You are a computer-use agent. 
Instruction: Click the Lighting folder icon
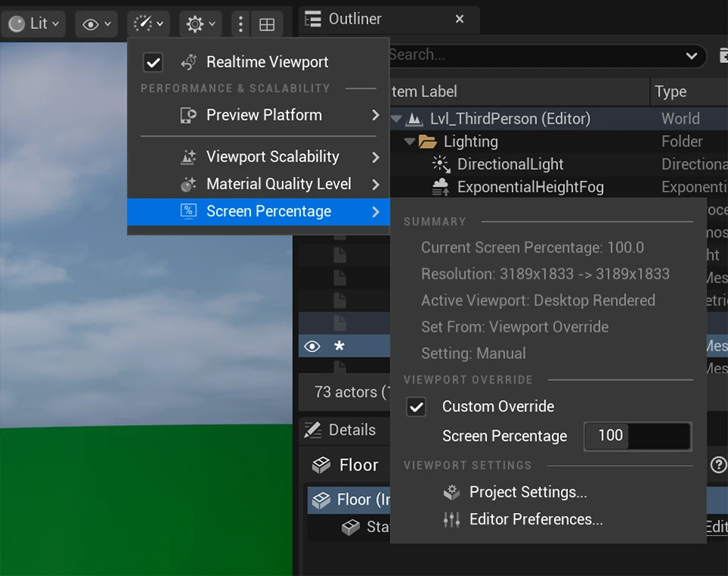[x=428, y=141]
